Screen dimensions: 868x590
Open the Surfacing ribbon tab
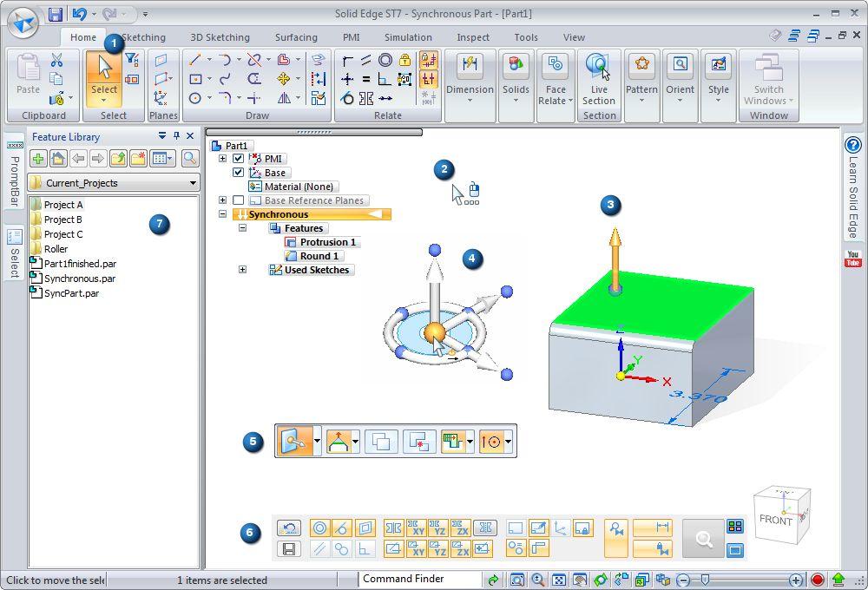[x=296, y=37]
